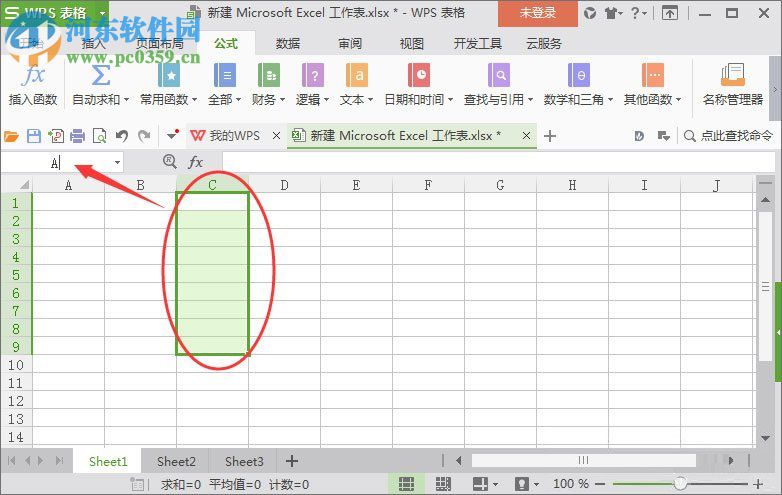The image size is (782, 495).
Task: Click the Open folder icon in quick toolbar
Action: [11, 136]
